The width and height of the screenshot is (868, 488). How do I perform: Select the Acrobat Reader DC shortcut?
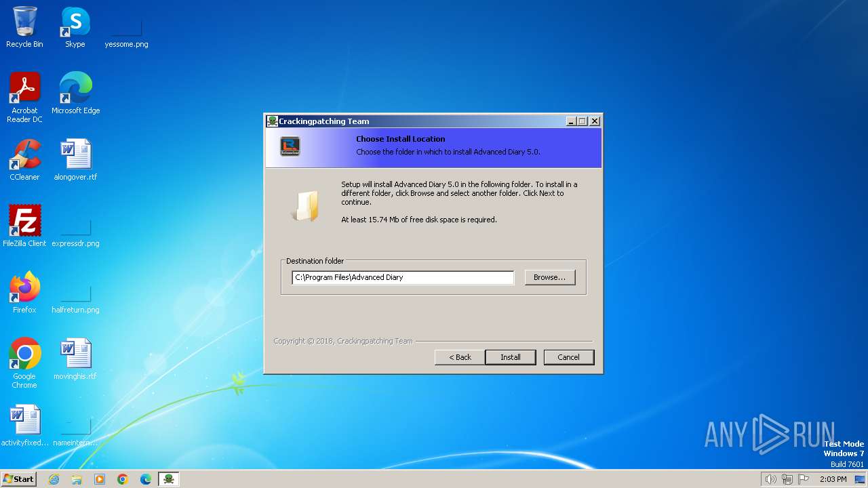pyautogui.click(x=24, y=98)
